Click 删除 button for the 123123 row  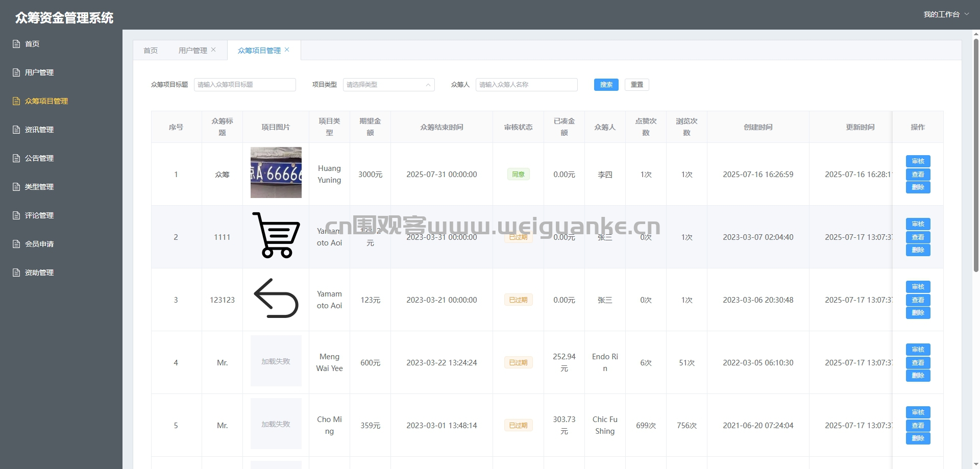tap(918, 313)
